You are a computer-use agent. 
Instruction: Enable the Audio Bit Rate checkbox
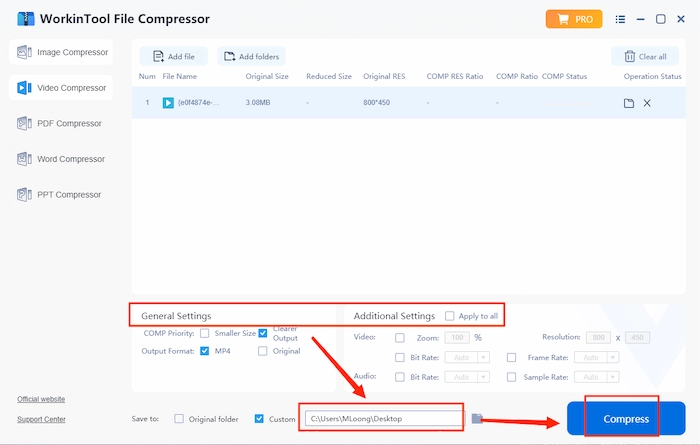tap(400, 377)
